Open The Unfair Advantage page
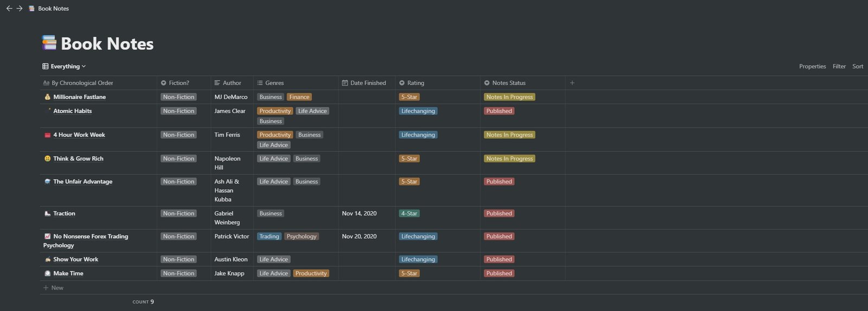Viewport: 868px width, 311px height. 82,182
